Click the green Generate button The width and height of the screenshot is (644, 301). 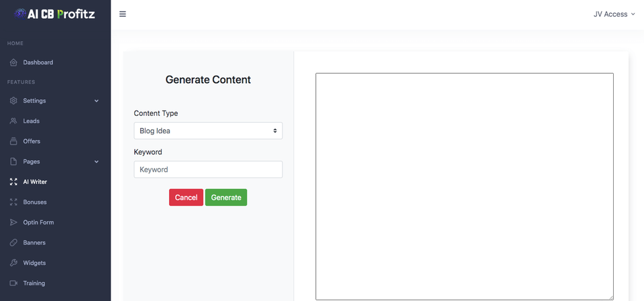(x=226, y=198)
